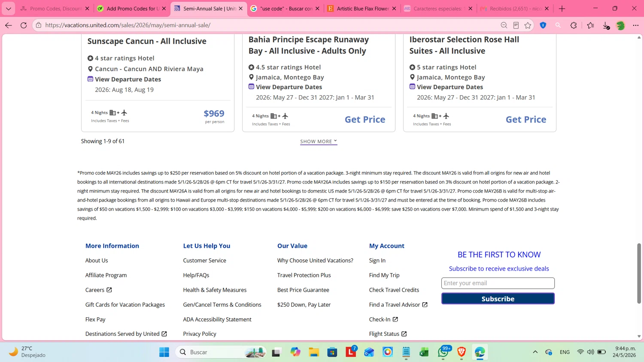Open the reader view icon in address bar
Viewport: 644px width, 362px height.
click(516, 25)
